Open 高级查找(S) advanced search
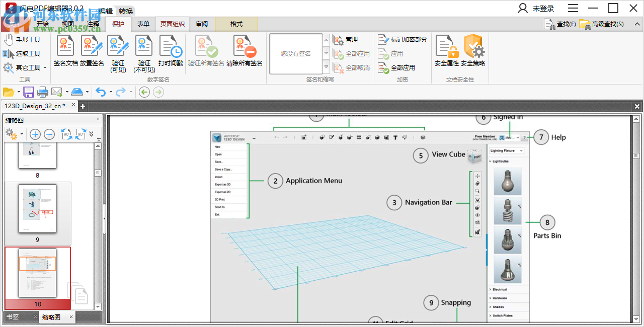This screenshot has height=327, width=644. (602, 24)
